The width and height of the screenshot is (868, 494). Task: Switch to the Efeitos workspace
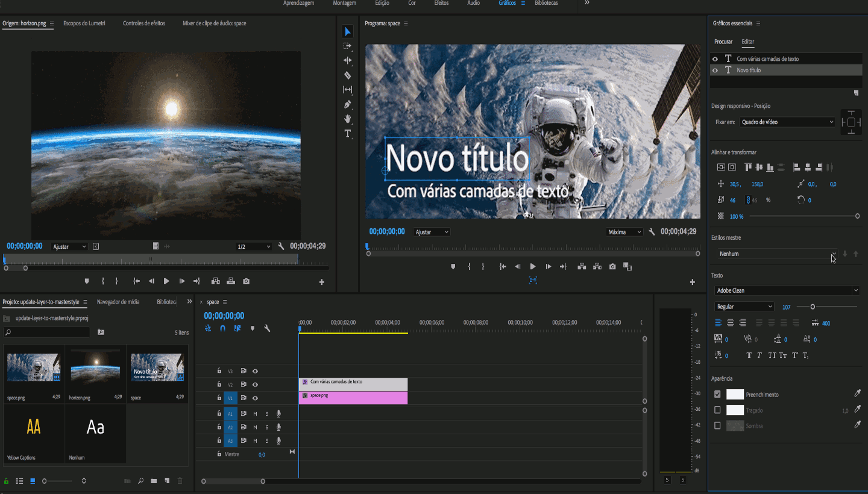tap(441, 3)
